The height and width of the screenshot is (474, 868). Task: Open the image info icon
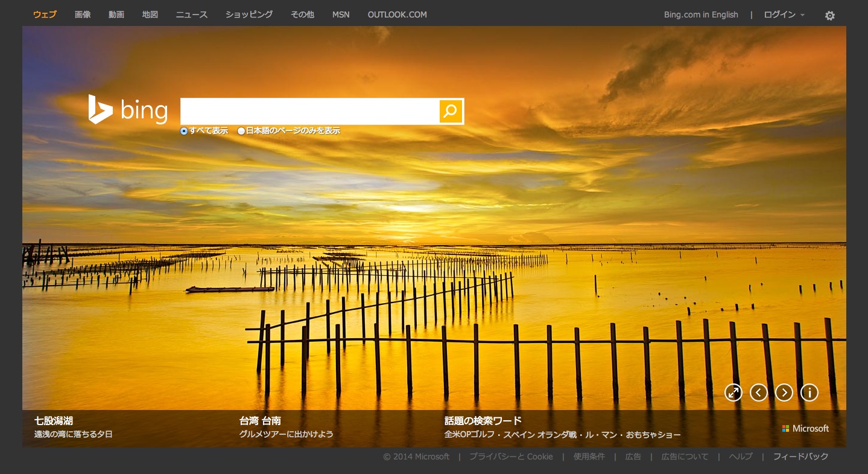[809, 392]
